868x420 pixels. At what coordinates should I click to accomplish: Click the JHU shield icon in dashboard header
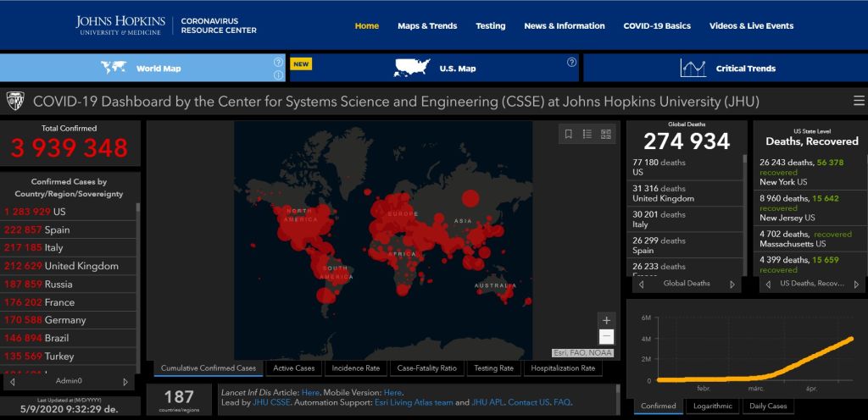coord(15,101)
